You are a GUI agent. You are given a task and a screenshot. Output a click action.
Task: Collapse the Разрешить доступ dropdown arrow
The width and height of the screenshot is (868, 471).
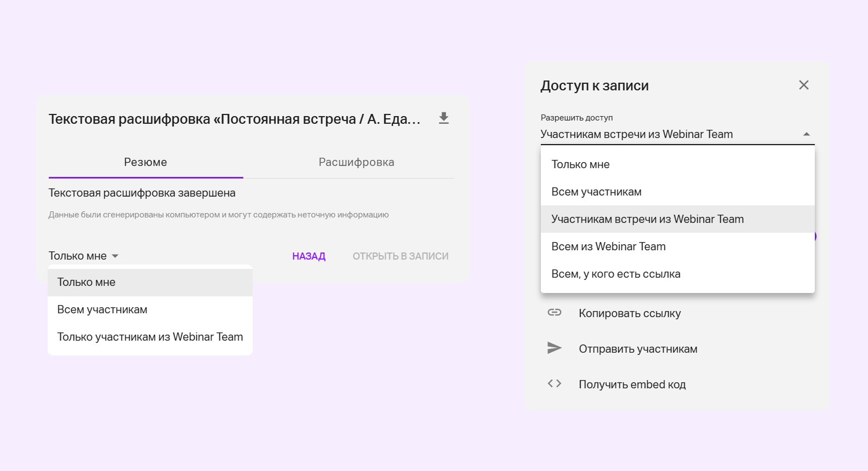pyautogui.click(x=806, y=135)
